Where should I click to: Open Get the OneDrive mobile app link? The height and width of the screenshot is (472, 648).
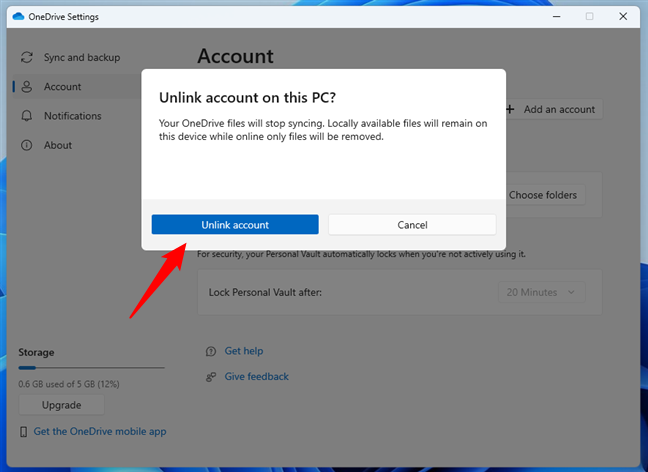[x=100, y=431]
